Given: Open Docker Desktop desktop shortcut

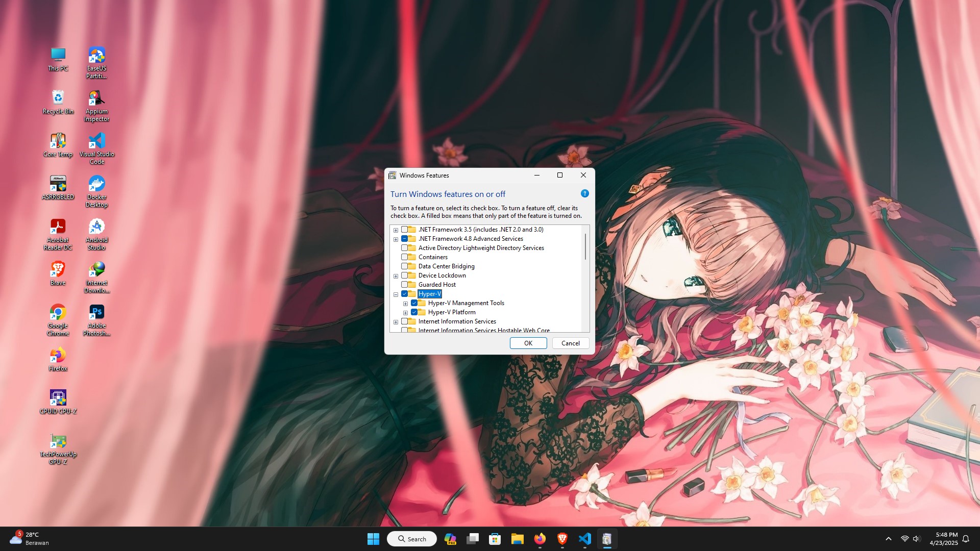Looking at the screenshot, I should [96, 184].
